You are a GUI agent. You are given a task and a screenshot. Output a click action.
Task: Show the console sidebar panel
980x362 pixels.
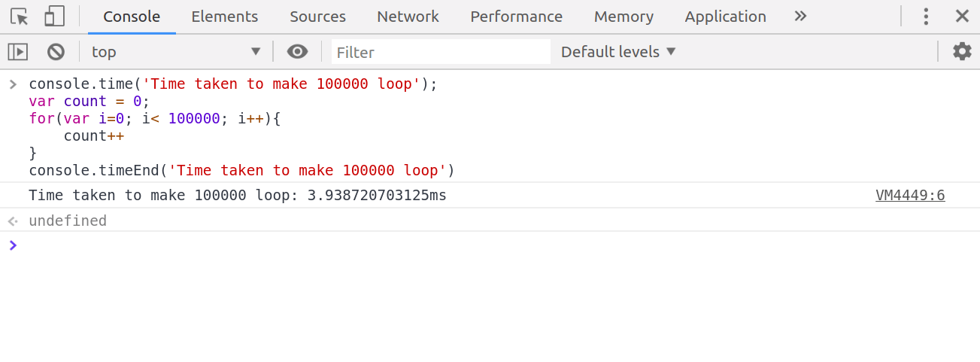(x=17, y=52)
